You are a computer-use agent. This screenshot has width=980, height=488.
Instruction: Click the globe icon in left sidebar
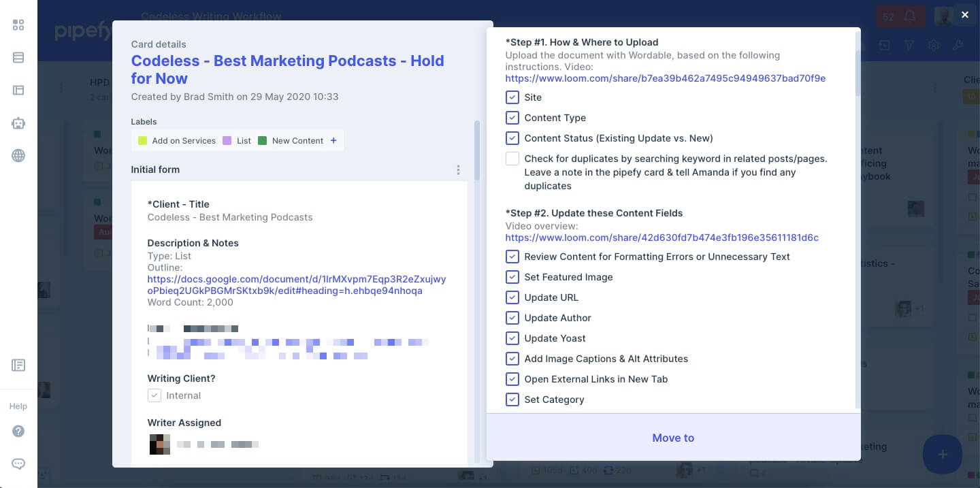(18, 156)
